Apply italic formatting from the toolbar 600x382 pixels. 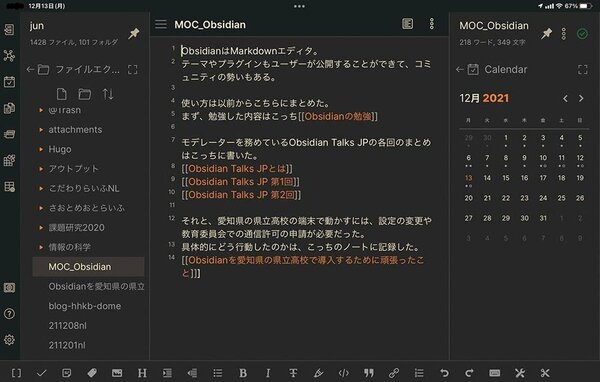(x=268, y=373)
